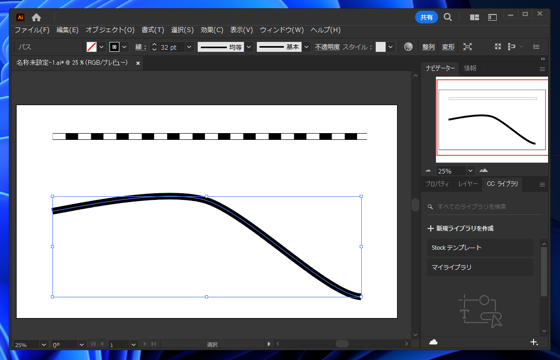Image resolution: width=560 pixels, height=360 pixels.
Task: Open the ヘルプ(H) menu
Action: [325, 30]
